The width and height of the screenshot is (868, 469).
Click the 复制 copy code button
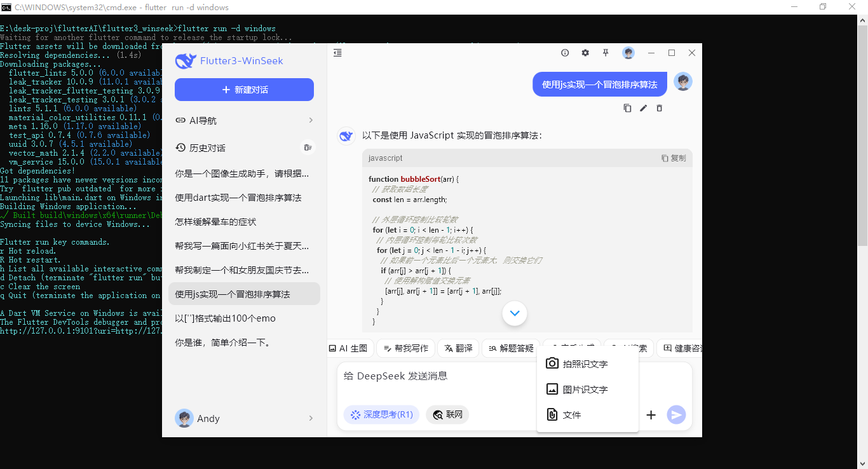[x=674, y=158]
